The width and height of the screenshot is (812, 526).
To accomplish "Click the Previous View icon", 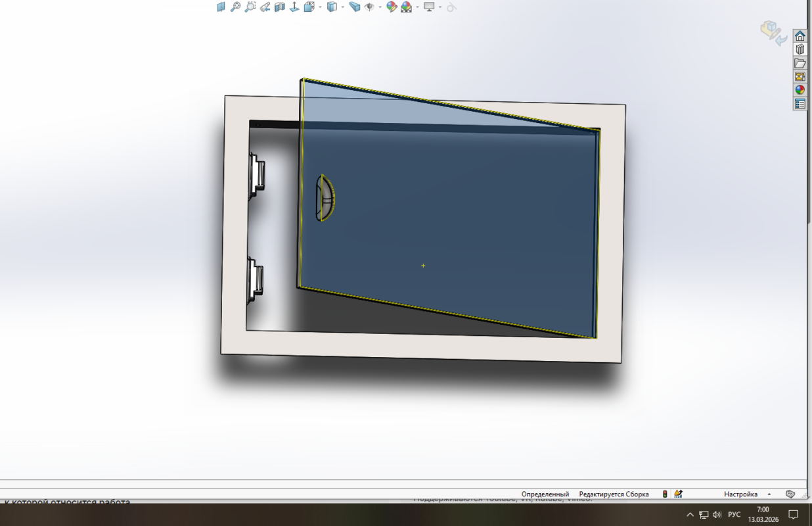I will pyautogui.click(x=265, y=7).
